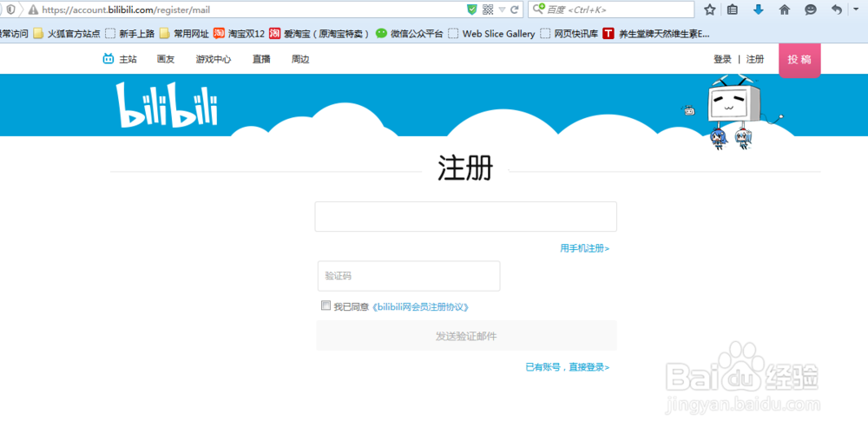Screen dimensions: 868x434
Task: Click the URL text in address bar
Action: coord(126,10)
